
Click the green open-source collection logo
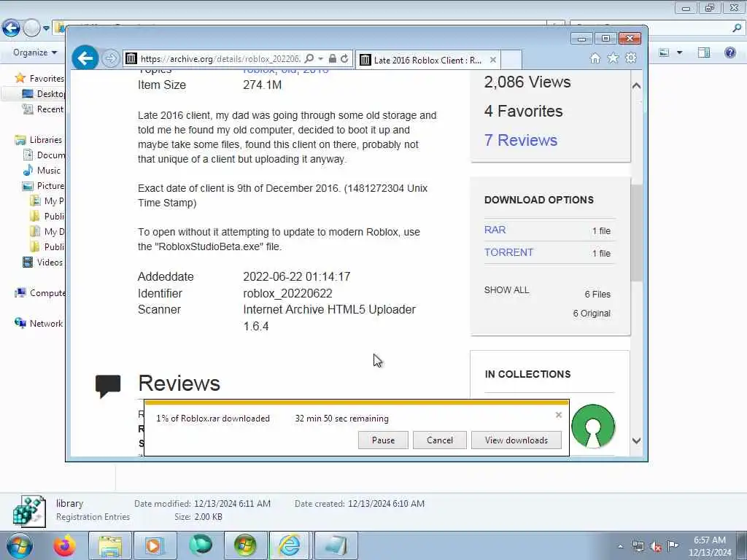click(593, 426)
